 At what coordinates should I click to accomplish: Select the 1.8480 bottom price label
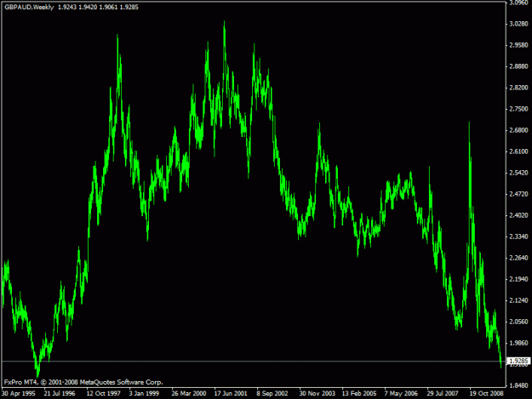(518, 385)
